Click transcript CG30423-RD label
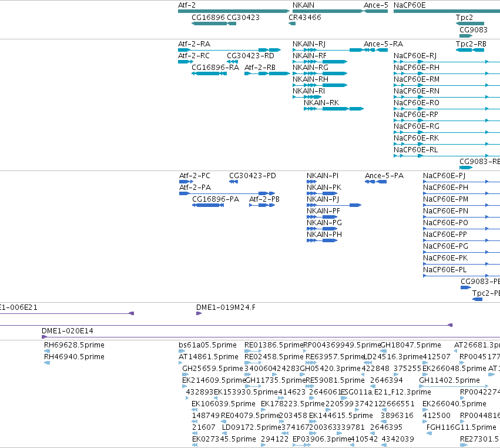The image size is (500, 448). point(251,55)
